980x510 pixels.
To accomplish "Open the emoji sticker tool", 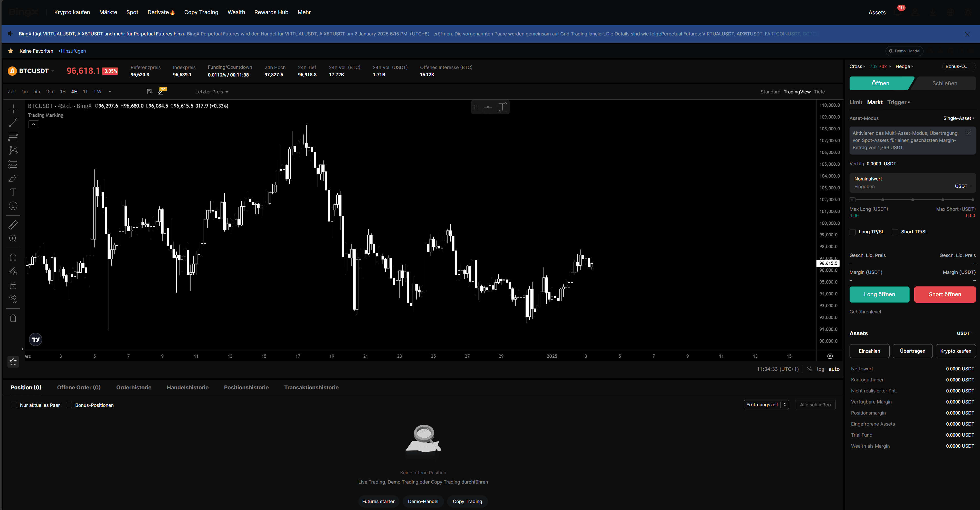I will click(13, 206).
